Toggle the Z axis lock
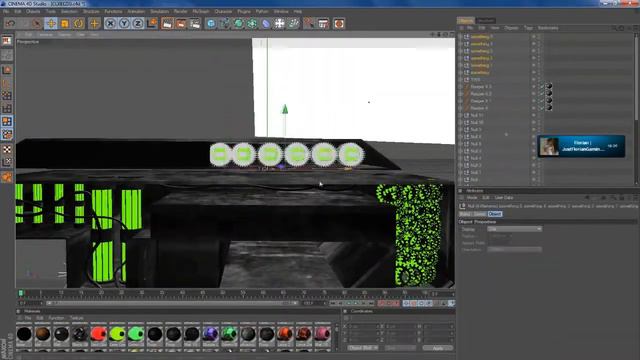The width and height of the screenshot is (640, 360). pos(138,24)
